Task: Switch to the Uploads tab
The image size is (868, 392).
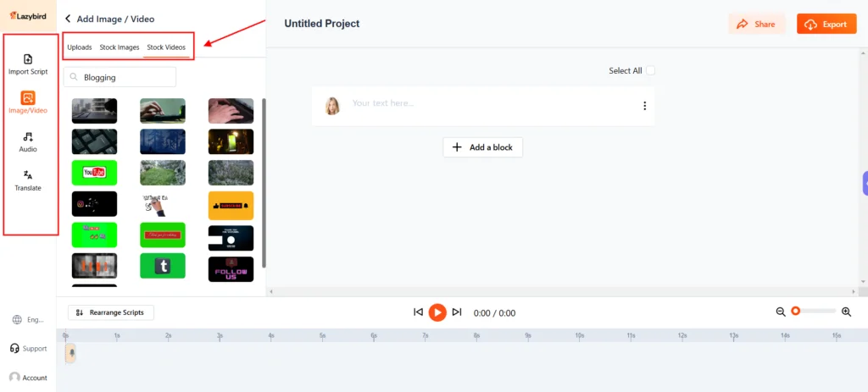Action: pos(80,47)
